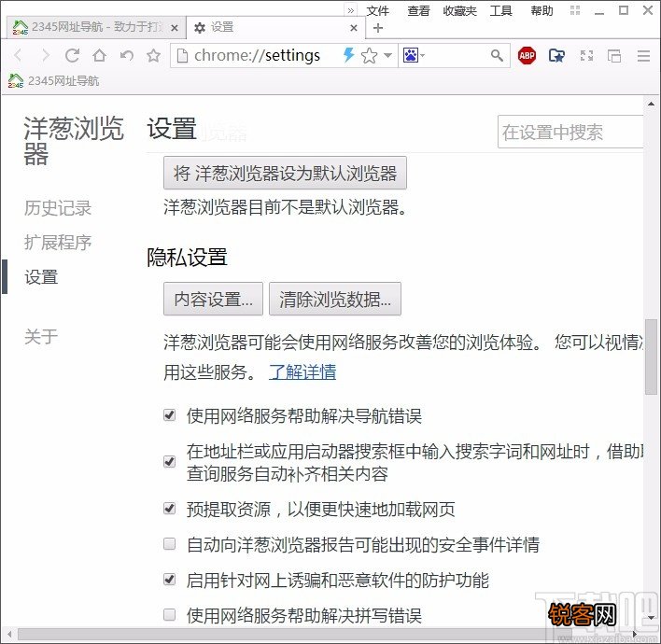Uncheck 启用针对网上诱骗和恶意软件的防护功能
Viewport: 661px width, 644px height.
pyautogui.click(x=170, y=579)
